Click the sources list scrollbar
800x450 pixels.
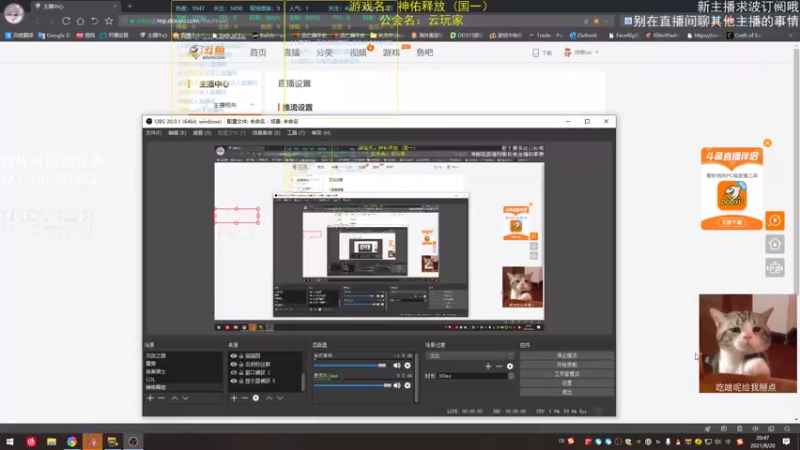pyautogui.click(x=304, y=380)
